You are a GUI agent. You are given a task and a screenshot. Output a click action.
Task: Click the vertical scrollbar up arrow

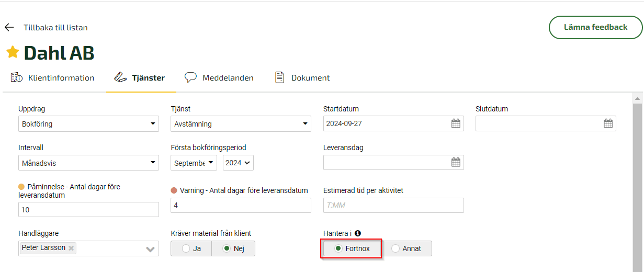637,98
